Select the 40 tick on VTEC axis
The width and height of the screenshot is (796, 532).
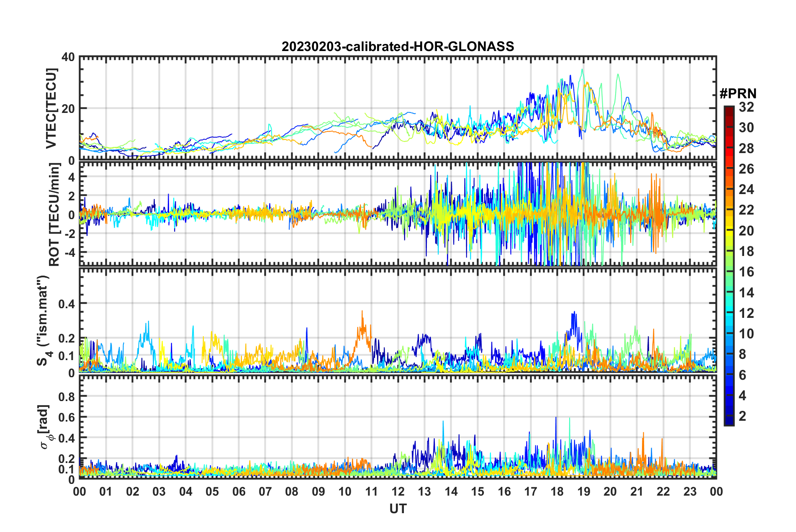tap(69, 57)
